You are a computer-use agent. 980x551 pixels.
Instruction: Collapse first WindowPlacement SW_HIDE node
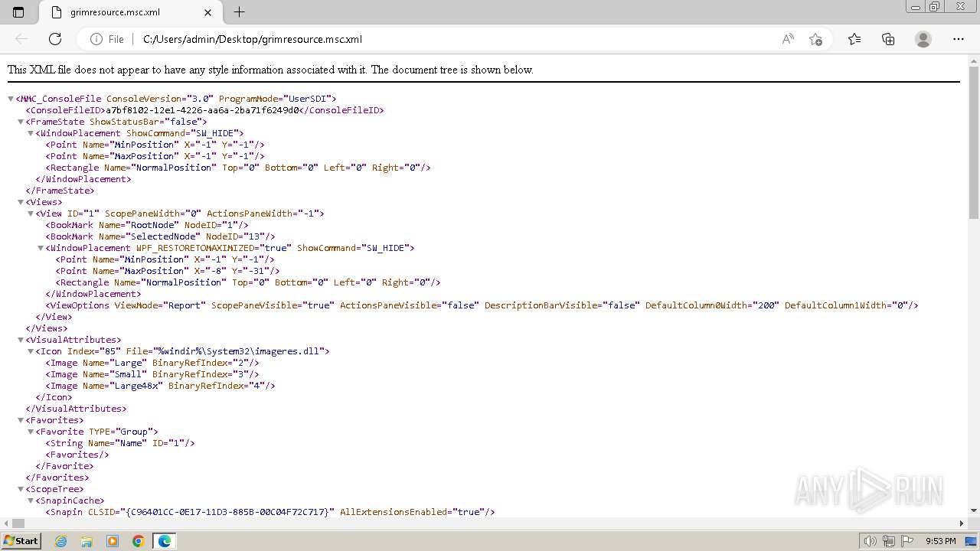click(31, 133)
